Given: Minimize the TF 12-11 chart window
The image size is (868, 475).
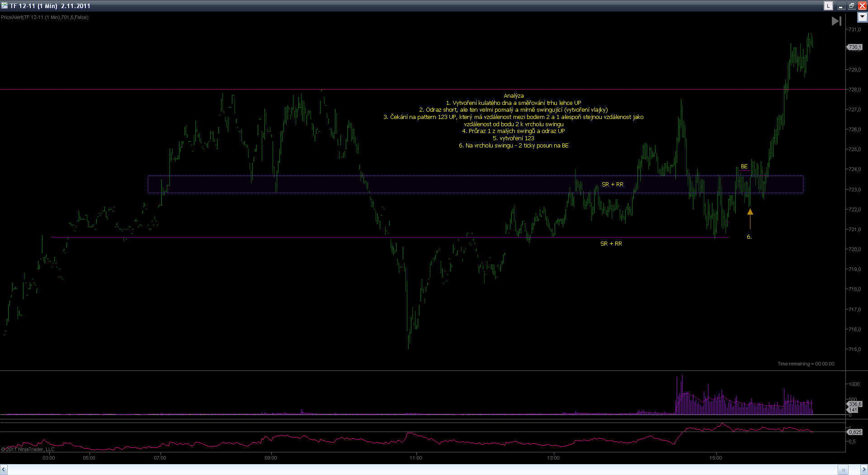Looking at the screenshot, I should coord(841,6).
